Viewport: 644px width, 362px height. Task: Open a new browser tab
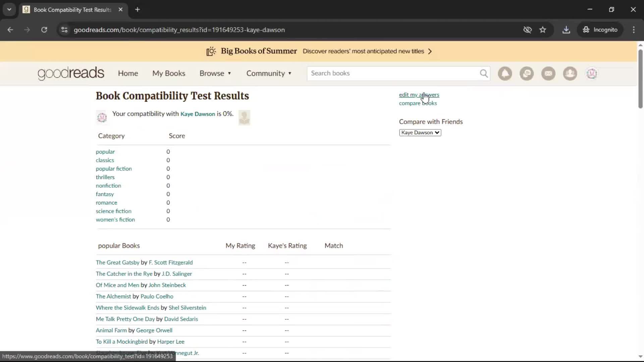coord(138,10)
